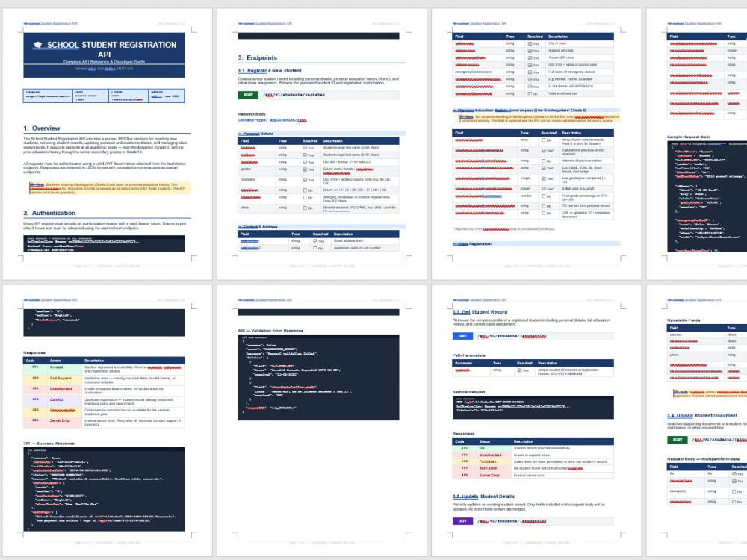Click the '3. Endpoints' heading
Screen dimensions: 747x560
tap(257, 57)
